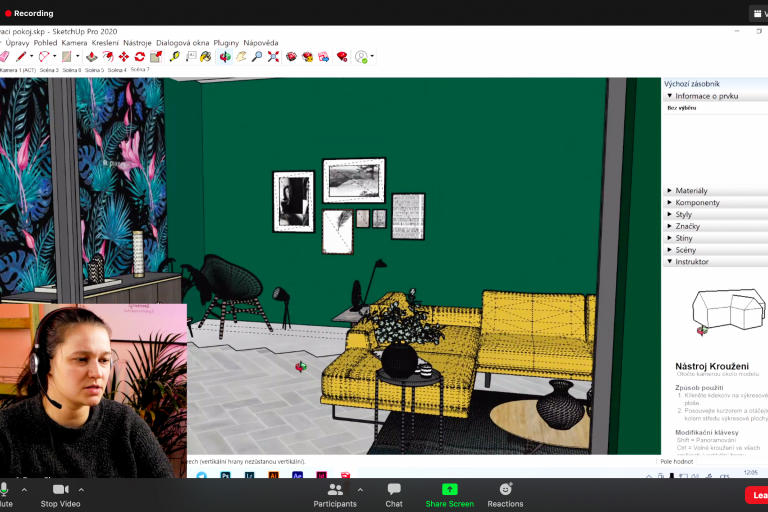Click the Zoom Extents tool
The image size is (768, 512).
pyautogui.click(x=273, y=57)
